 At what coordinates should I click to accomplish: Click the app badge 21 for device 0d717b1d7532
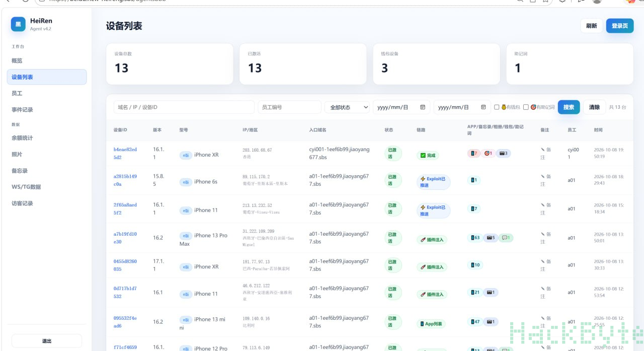475,292
